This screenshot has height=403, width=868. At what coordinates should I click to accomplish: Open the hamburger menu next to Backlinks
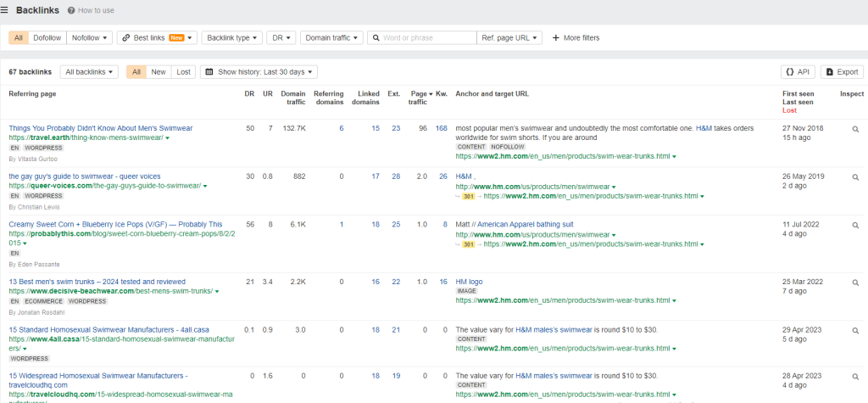(5, 10)
